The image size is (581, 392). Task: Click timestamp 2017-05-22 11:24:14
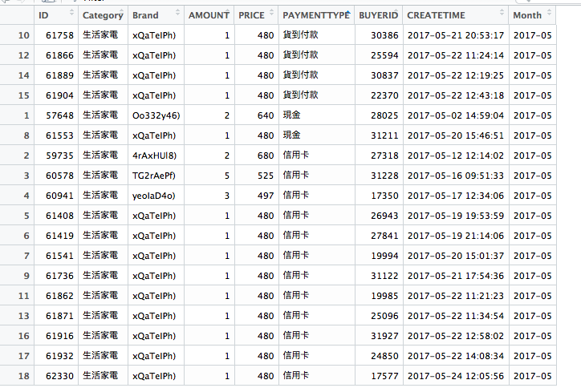point(456,55)
